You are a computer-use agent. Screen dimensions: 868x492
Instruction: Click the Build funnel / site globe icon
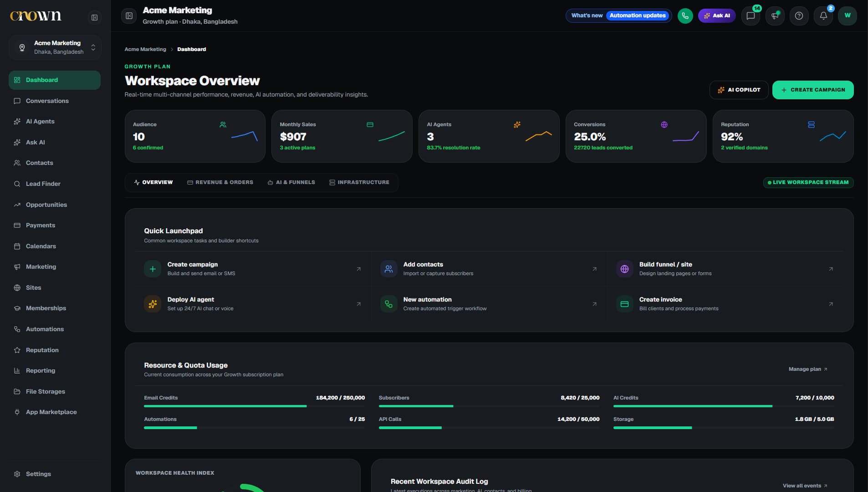(x=624, y=269)
